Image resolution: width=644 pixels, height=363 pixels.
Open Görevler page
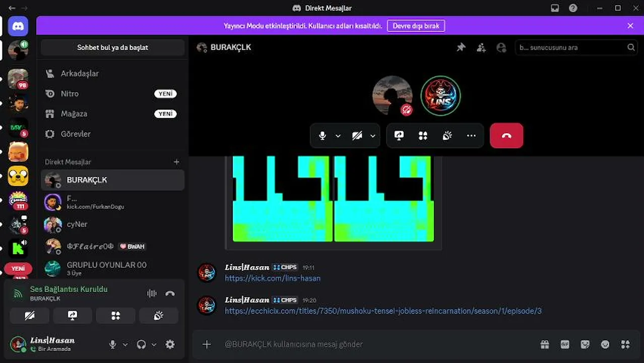112,134
